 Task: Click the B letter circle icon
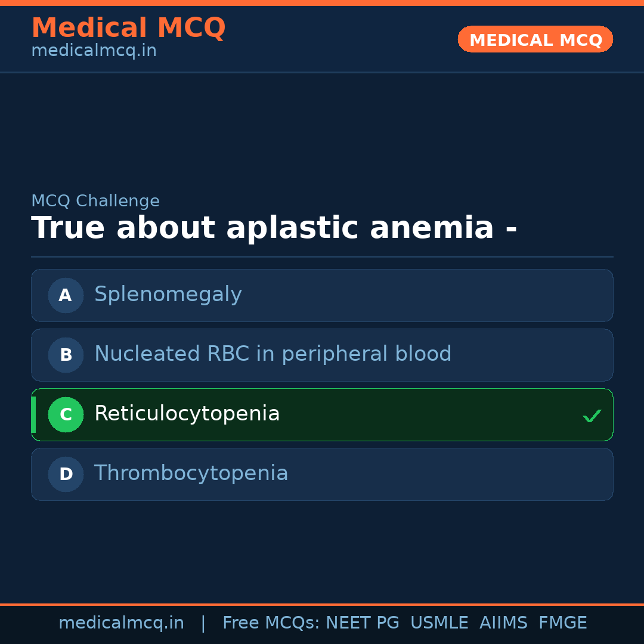point(66,355)
